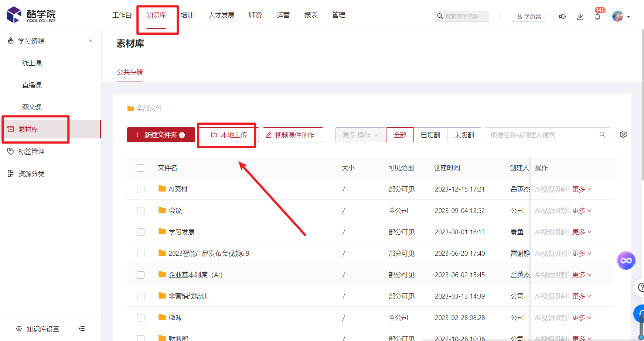The height and width of the screenshot is (341, 644).
Task: Expand 更多 menu for 会议 row
Action: [x=582, y=211]
